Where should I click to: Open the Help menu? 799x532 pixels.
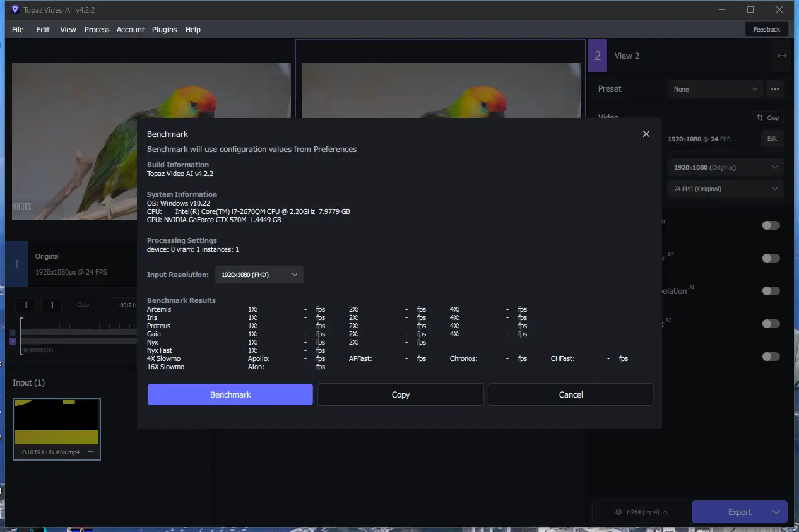coord(193,30)
